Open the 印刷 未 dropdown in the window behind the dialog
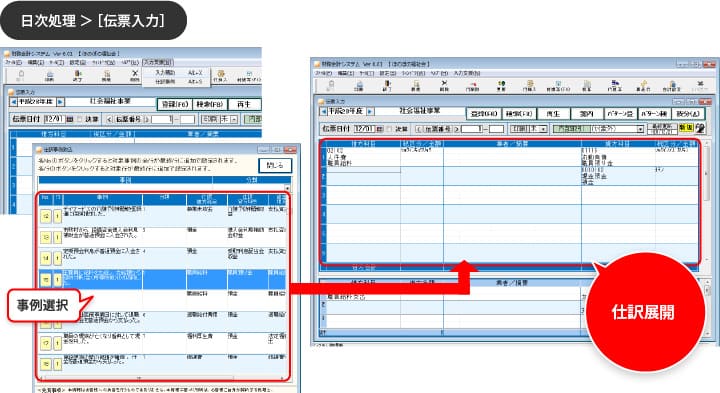 pos(234,119)
